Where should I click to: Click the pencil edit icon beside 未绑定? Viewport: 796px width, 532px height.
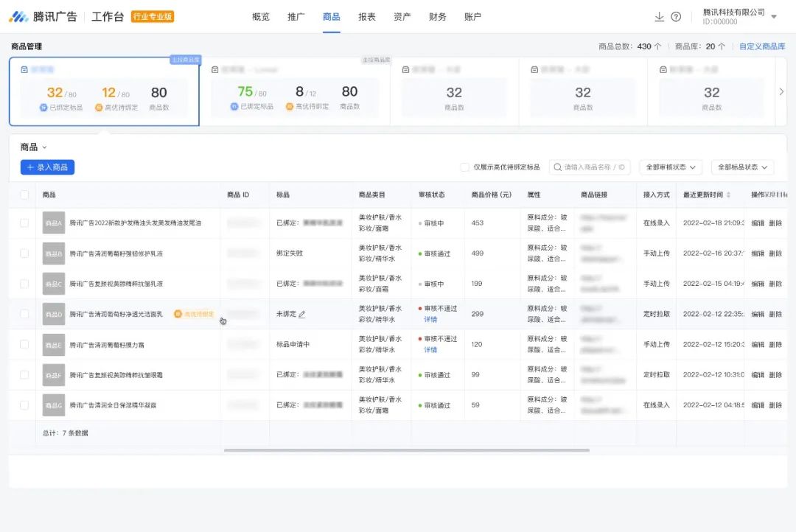coord(301,313)
